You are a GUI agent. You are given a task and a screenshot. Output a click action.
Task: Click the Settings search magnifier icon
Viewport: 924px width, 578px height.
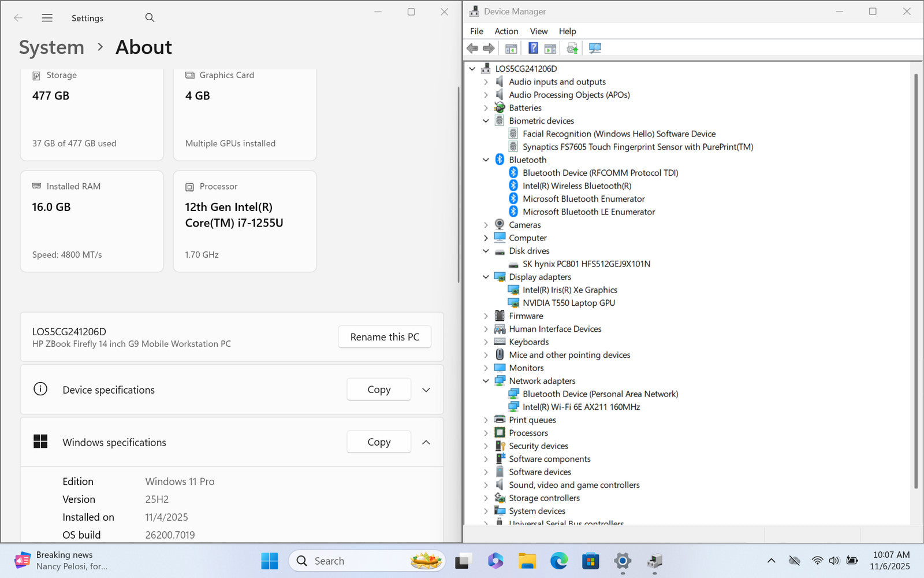pyautogui.click(x=150, y=18)
